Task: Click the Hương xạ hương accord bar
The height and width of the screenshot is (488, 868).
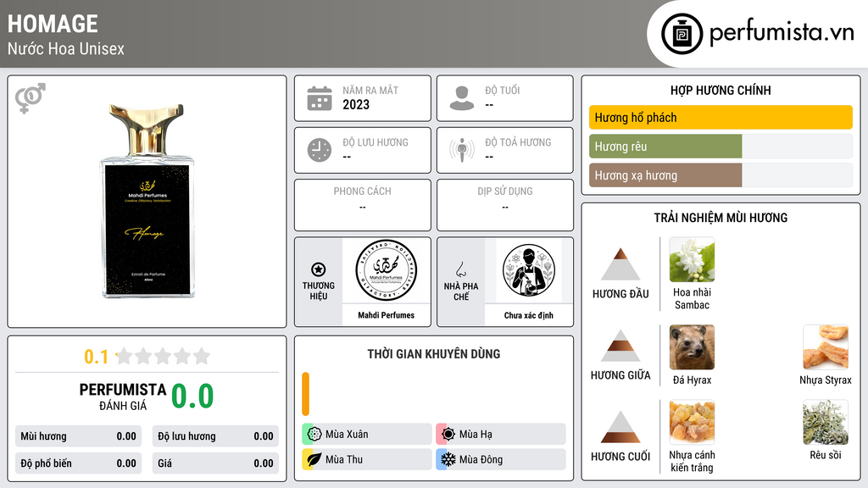Action: (x=721, y=175)
